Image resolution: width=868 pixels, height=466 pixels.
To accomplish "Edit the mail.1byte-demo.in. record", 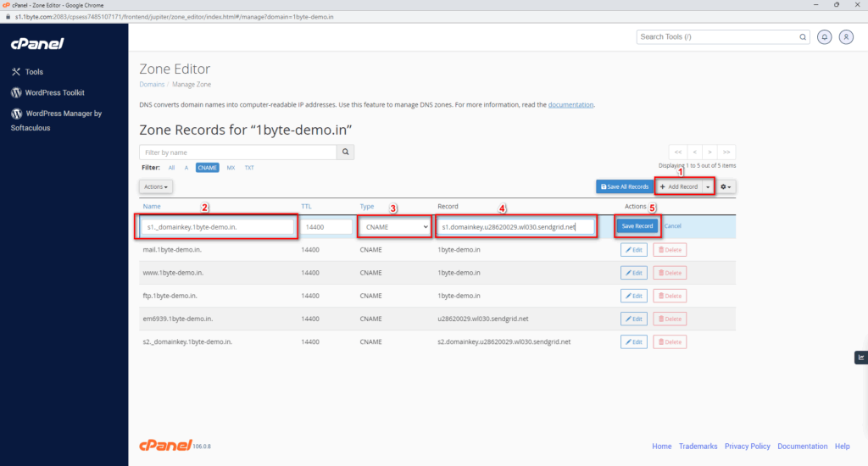I will point(634,250).
